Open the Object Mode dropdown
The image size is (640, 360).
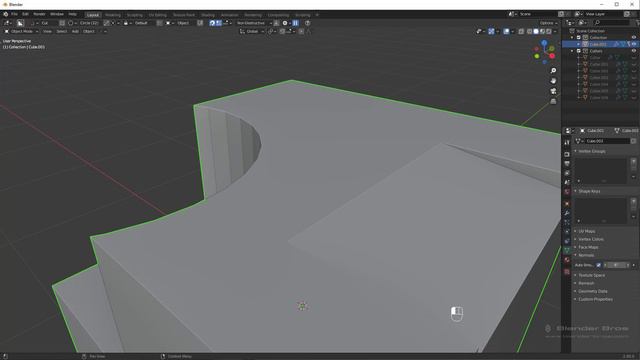[21, 31]
